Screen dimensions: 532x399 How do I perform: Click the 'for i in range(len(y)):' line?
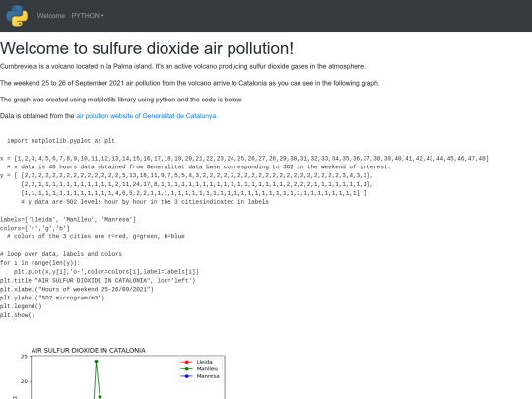(40, 263)
